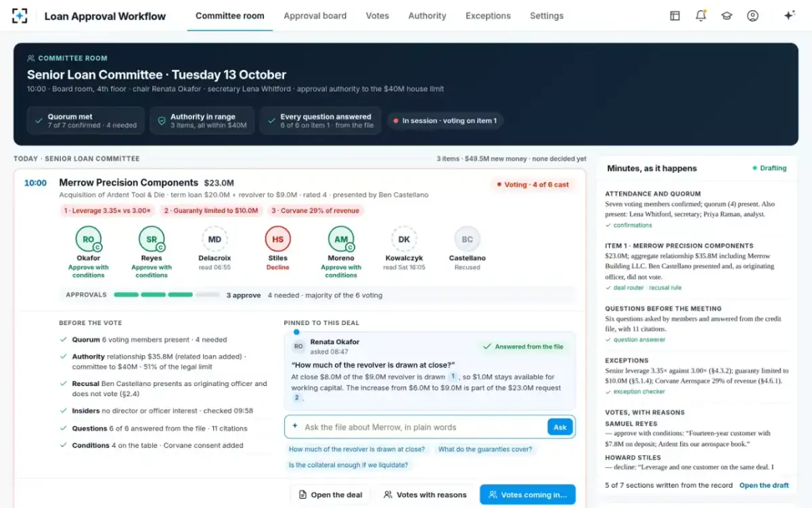
Task: Select suggestion How much of the revolver
Action: pos(357,449)
